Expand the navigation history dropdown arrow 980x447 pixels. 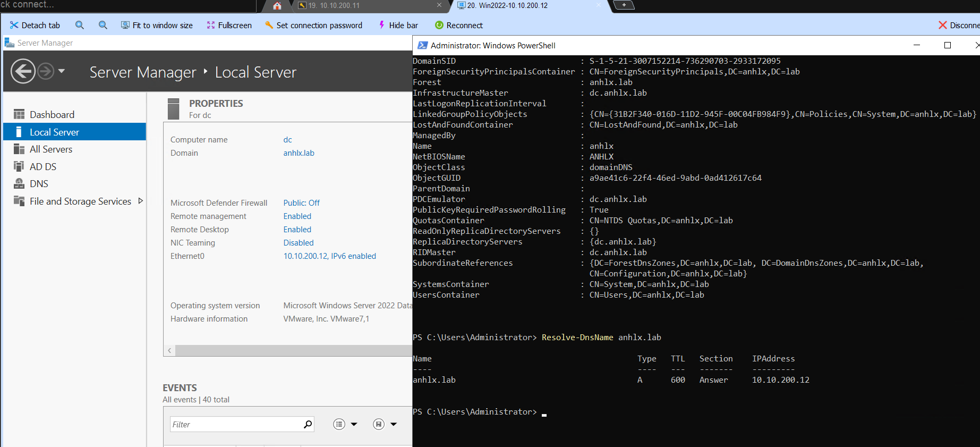point(62,71)
